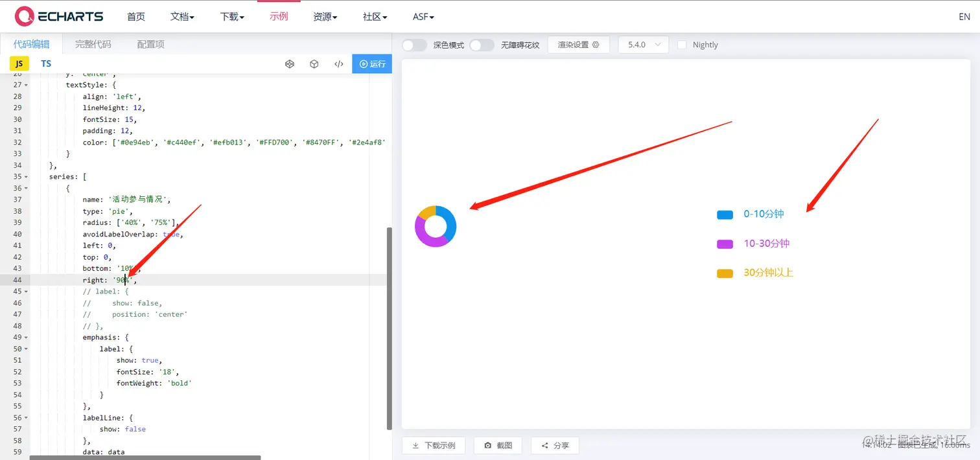Toggle 深色模式 dark mode switch

[414, 45]
